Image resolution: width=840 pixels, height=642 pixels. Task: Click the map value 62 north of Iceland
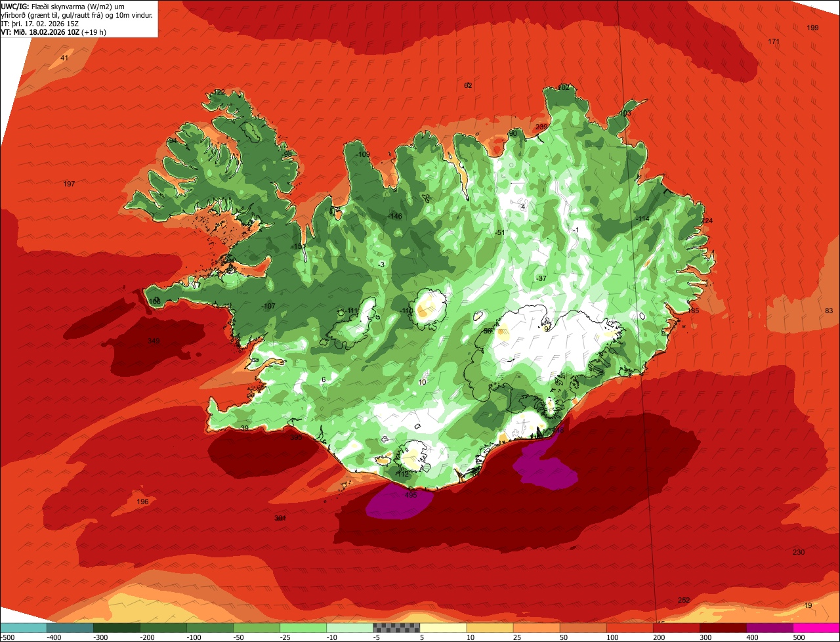[x=468, y=85]
